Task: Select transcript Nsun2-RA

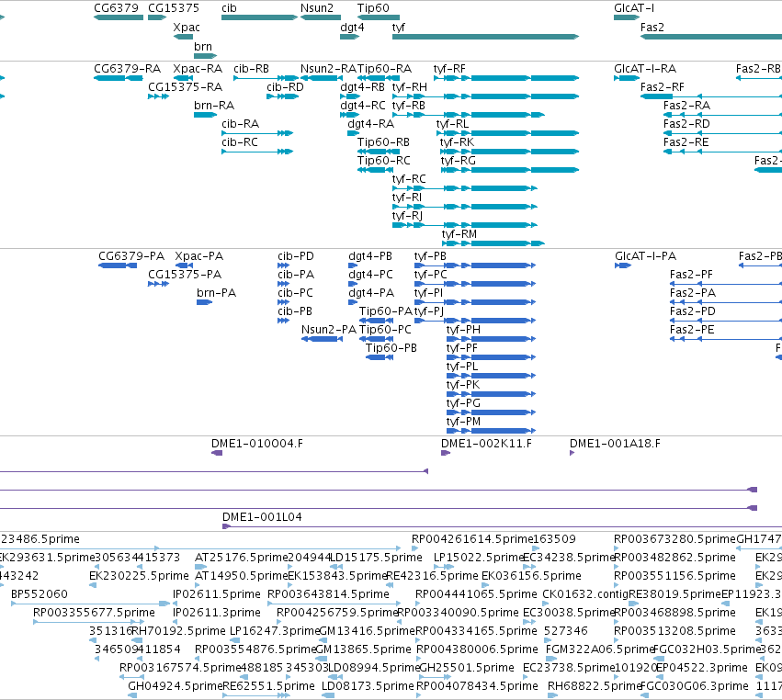Action: point(328,69)
